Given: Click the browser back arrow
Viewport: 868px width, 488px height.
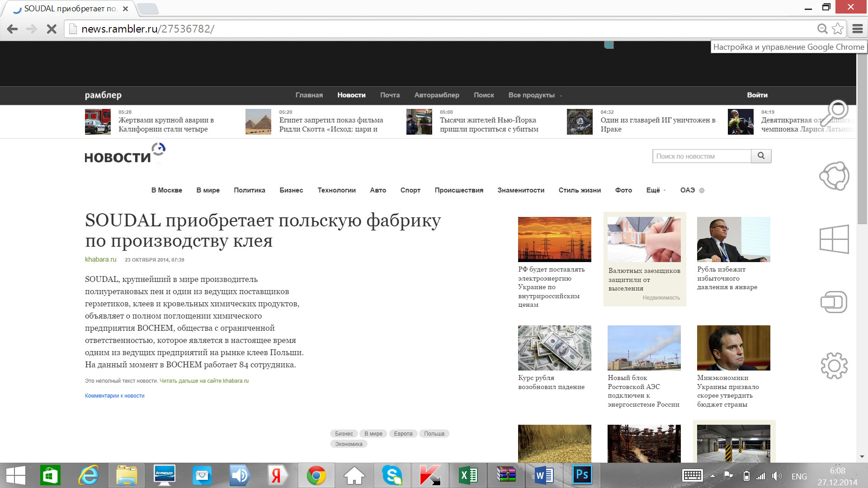Looking at the screenshot, I should click(13, 29).
